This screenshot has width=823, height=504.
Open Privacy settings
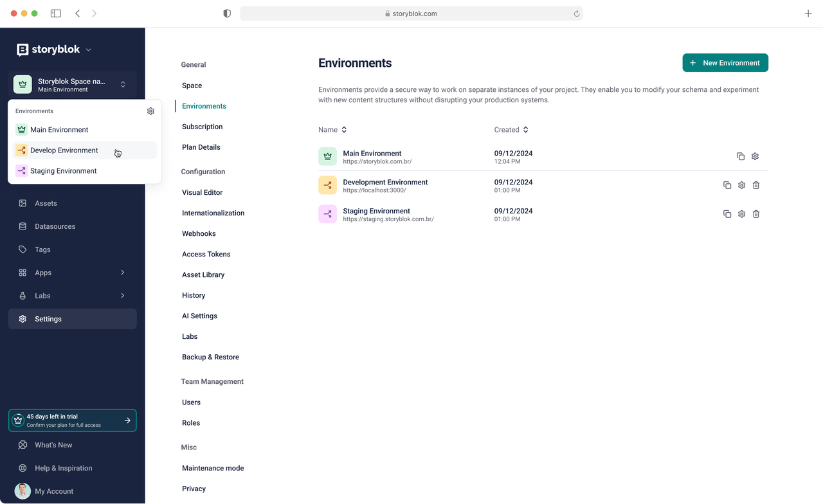click(x=194, y=489)
